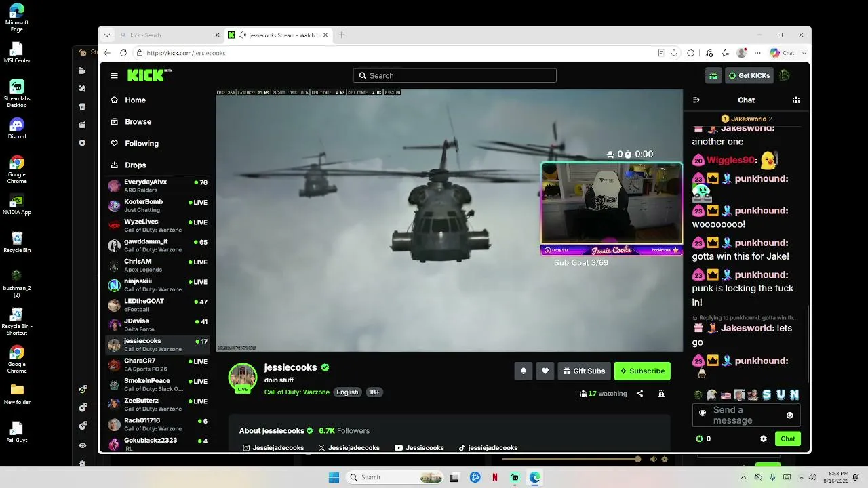868x488 pixels.
Task: Open Netflix from the taskbar
Action: coord(495,477)
